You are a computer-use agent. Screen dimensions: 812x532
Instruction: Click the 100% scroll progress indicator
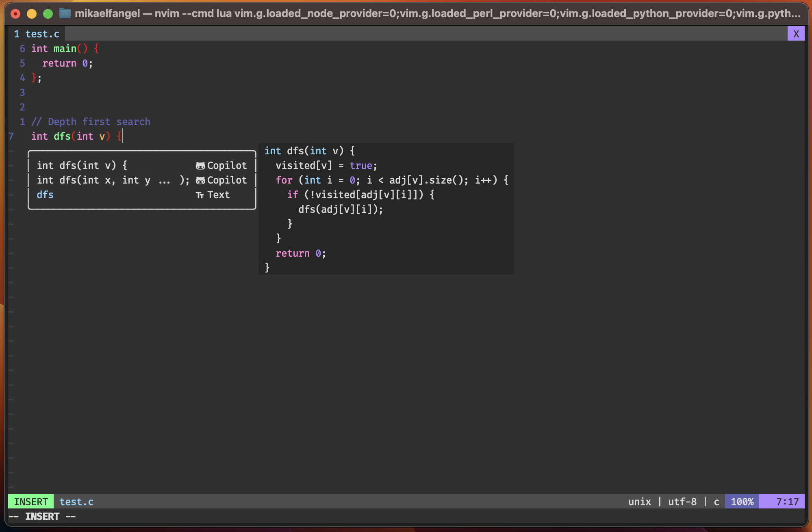point(741,502)
